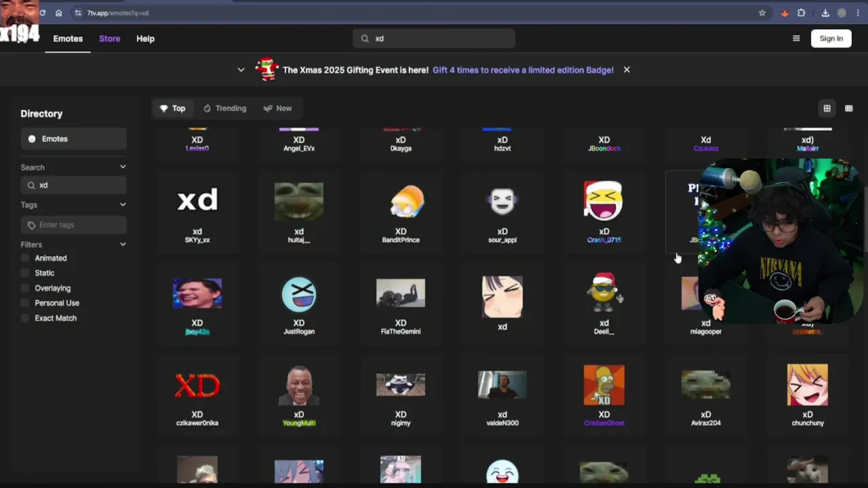Open the XD emote by FiaTheGemini
The width and height of the screenshot is (868, 488).
pyautogui.click(x=401, y=303)
